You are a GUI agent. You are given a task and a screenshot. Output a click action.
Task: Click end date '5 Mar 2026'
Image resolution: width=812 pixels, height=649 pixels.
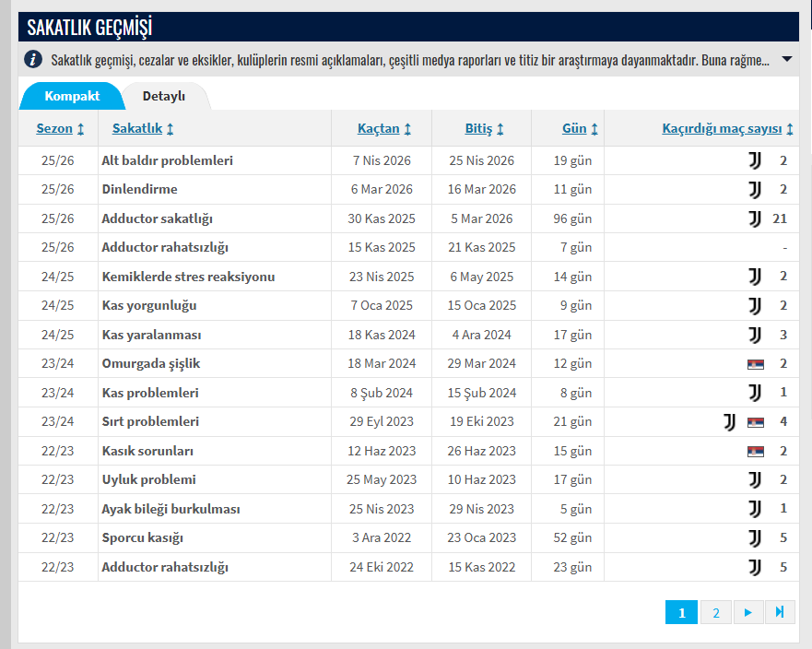pyautogui.click(x=482, y=218)
